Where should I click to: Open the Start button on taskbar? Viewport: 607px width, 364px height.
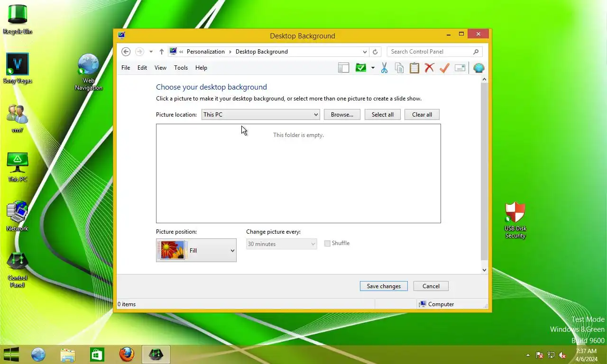[11, 355]
